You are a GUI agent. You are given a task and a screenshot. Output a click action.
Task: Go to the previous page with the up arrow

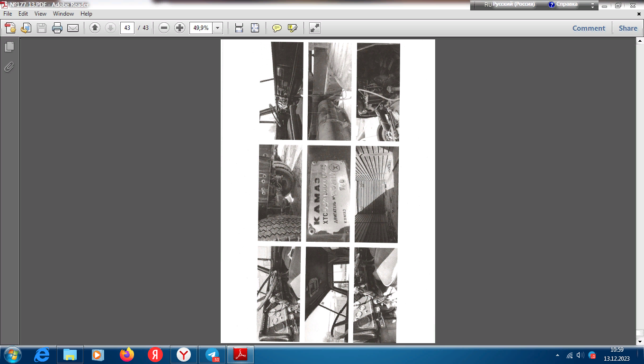point(95,28)
